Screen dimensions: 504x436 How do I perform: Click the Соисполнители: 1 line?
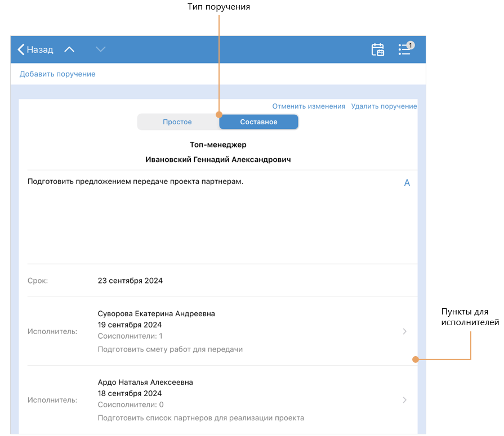click(130, 336)
